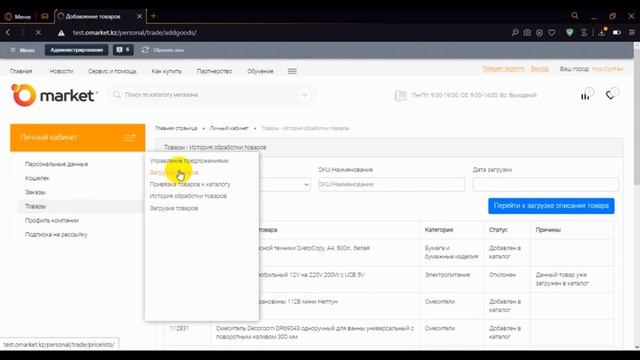Click the battery saver icon
The height and width of the screenshot is (360, 640).
pyautogui.click(x=617, y=32)
